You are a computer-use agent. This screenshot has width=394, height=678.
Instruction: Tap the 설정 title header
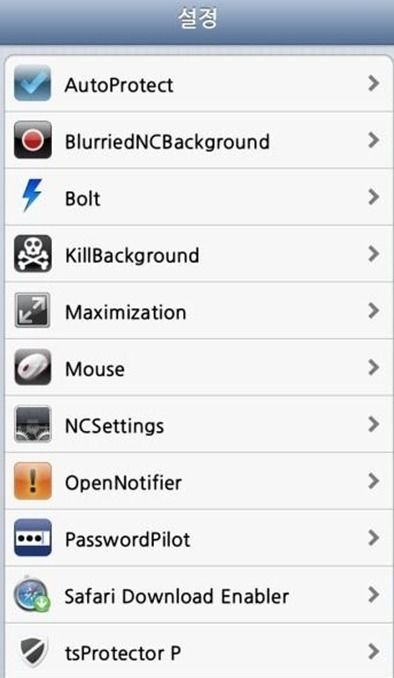click(197, 18)
